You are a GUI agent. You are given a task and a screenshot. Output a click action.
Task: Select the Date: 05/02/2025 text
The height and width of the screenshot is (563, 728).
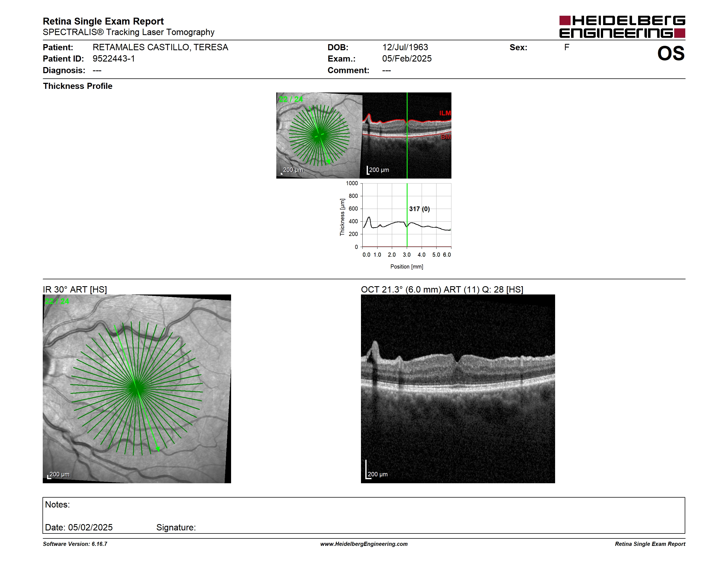[79, 528]
